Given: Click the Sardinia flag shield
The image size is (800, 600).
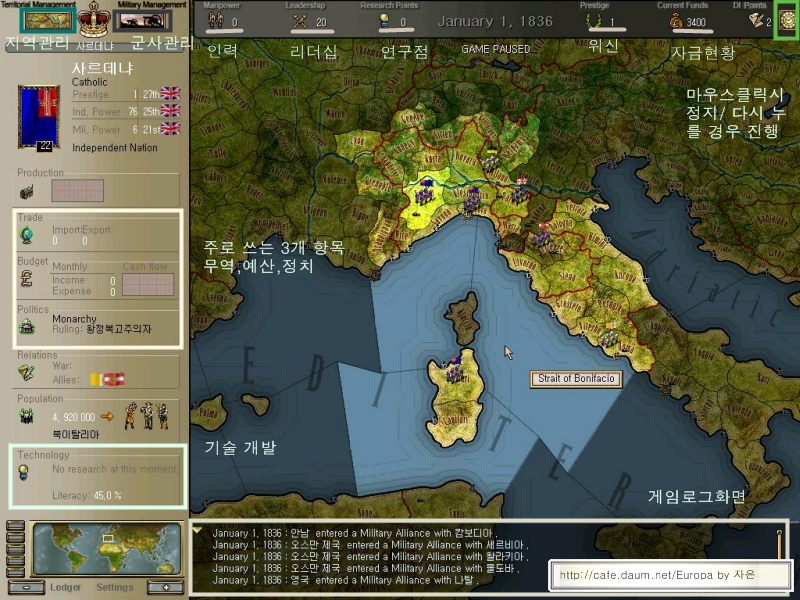Looking at the screenshot, I should [x=39, y=117].
